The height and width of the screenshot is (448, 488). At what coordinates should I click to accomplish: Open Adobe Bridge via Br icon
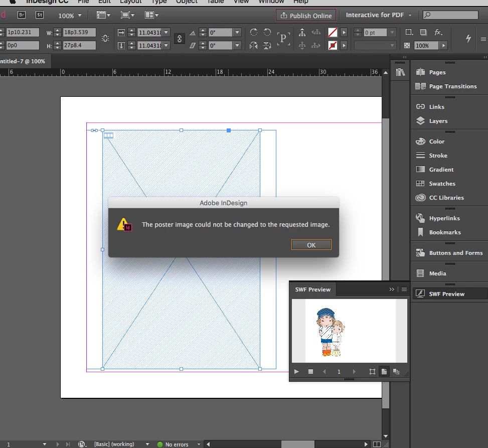(x=22, y=15)
